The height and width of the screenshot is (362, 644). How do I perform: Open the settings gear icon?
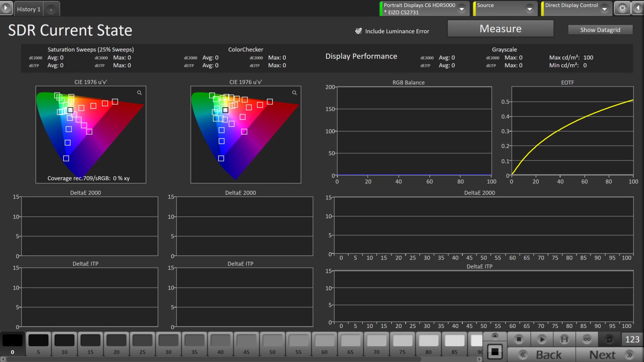(x=622, y=8)
